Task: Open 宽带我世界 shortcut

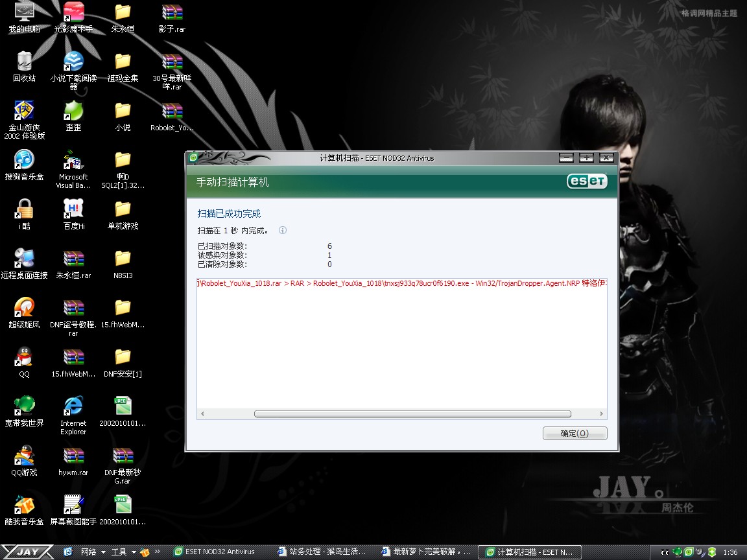Action: click(x=24, y=411)
